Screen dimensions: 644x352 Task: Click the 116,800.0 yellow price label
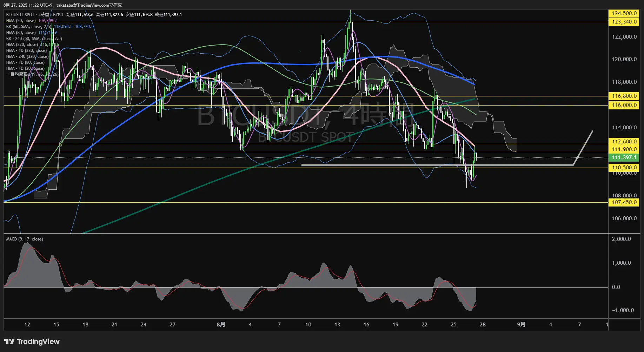coord(624,96)
